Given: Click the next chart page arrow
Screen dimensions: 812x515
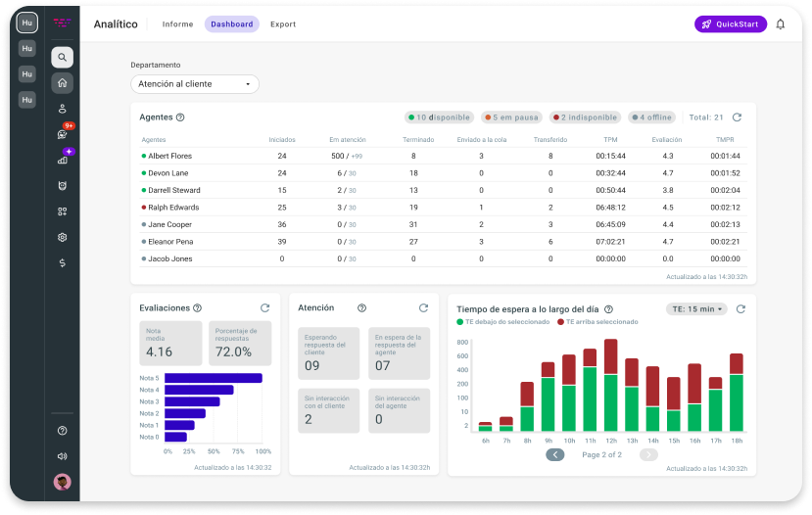Looking at the screenshot, I should pos(648,454).
